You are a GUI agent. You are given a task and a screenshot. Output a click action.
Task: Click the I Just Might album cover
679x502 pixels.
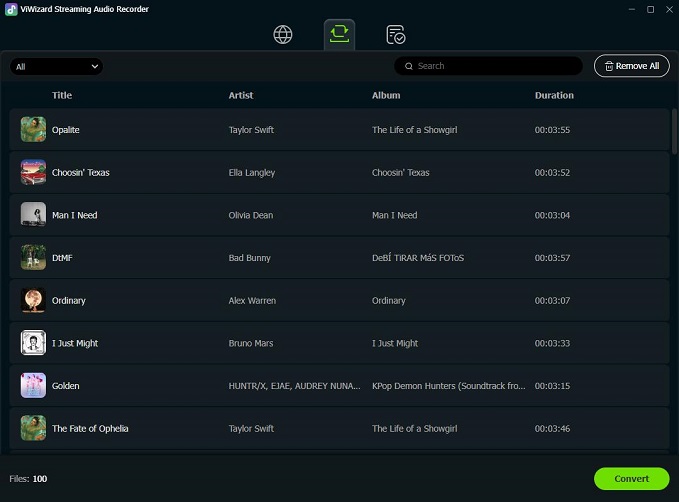[33, 343]
